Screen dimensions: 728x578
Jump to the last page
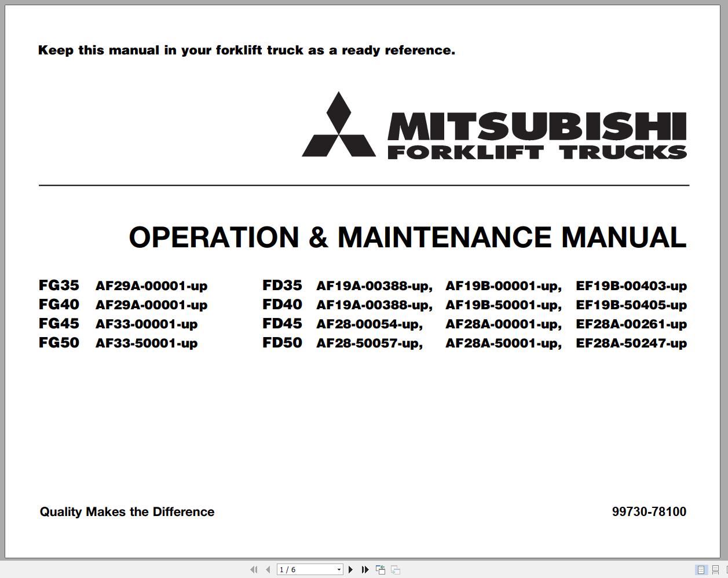coord(365,570)
